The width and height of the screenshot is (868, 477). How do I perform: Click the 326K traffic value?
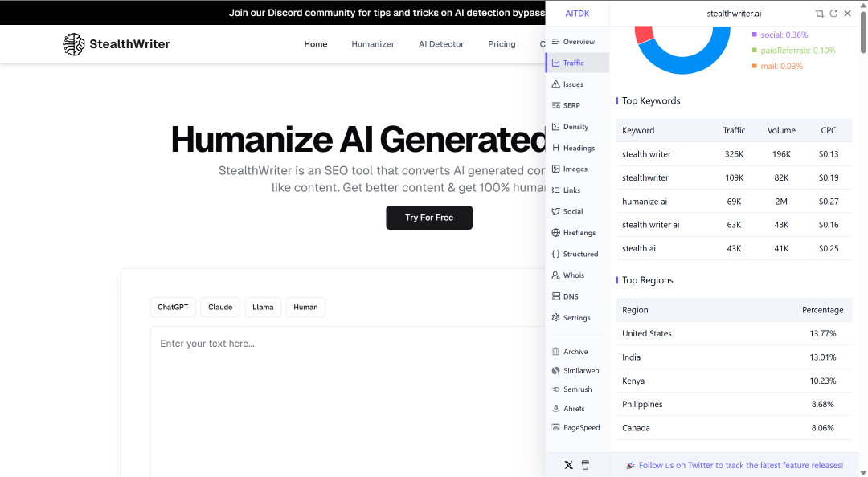(x=734, y=154)
